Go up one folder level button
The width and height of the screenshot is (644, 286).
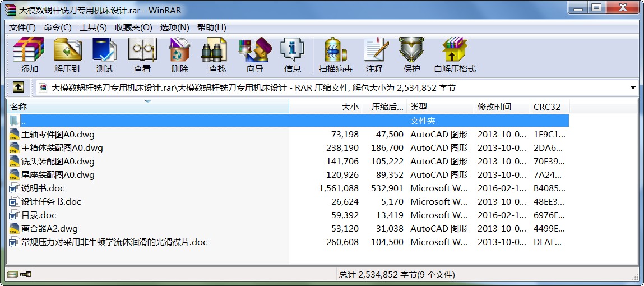coord(18,87)
